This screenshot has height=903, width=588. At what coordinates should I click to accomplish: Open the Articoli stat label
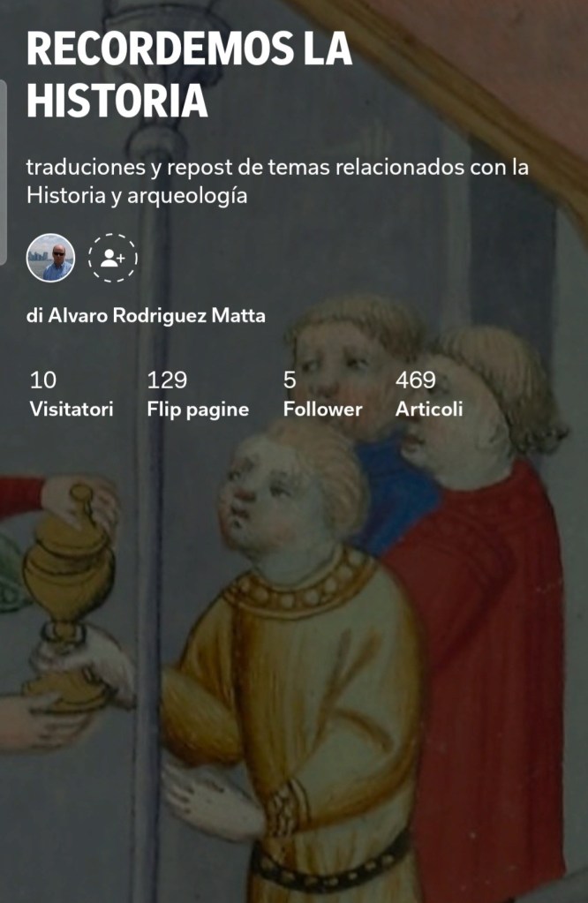coord(429,410)
